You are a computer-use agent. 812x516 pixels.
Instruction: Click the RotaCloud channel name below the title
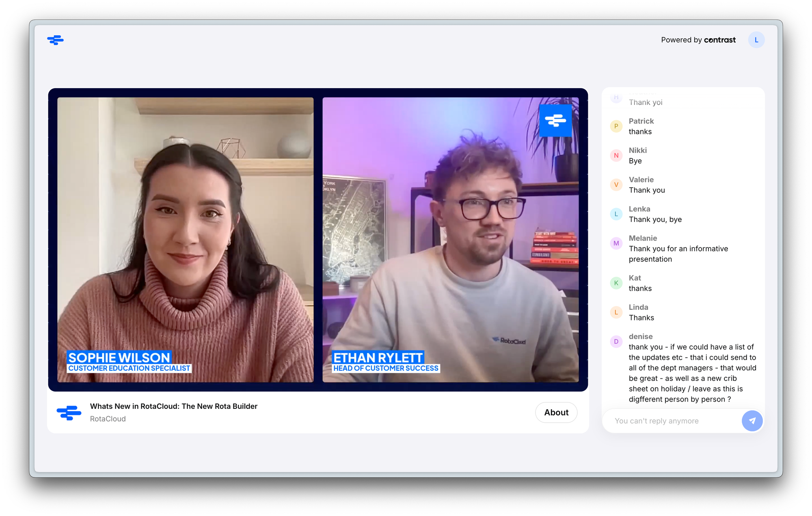(x=108, y=419)
